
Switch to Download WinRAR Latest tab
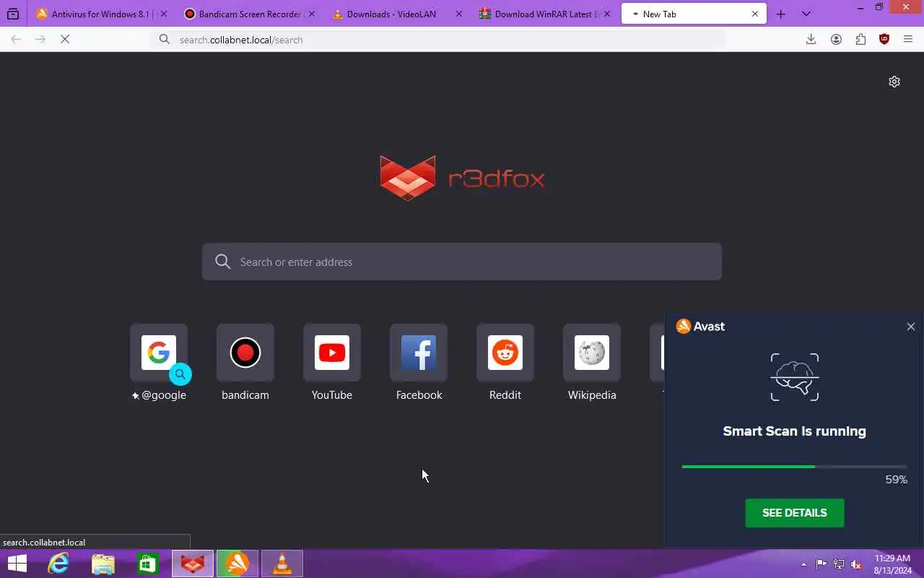tap(544, 14)
